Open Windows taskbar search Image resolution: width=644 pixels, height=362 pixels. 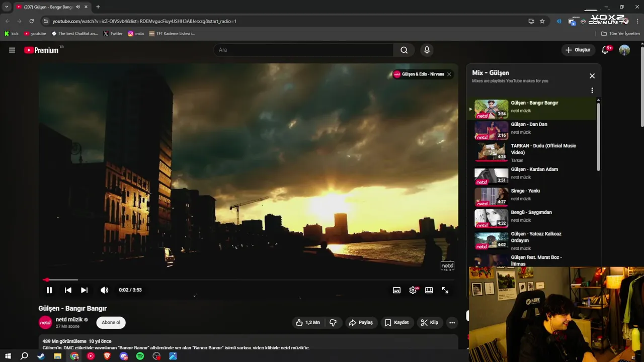[x=24, y=356]
